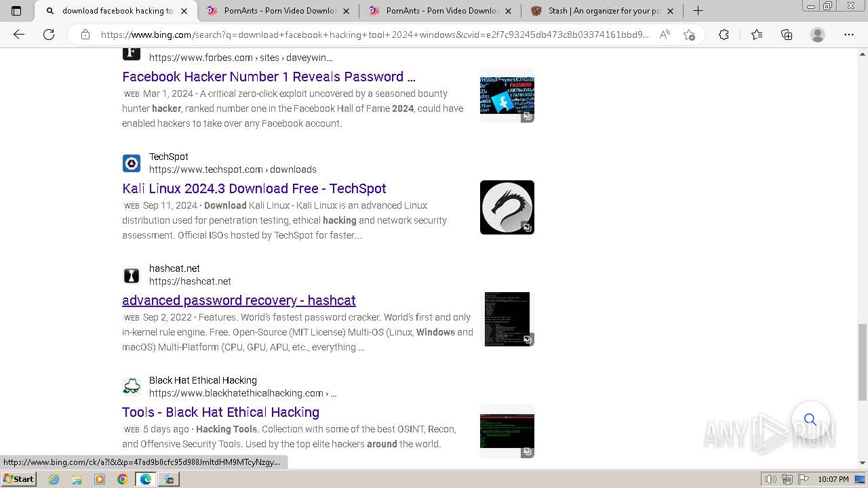Click the TechSpot site favicon
This screenshot has height=488, width=868.
(132, 163)
